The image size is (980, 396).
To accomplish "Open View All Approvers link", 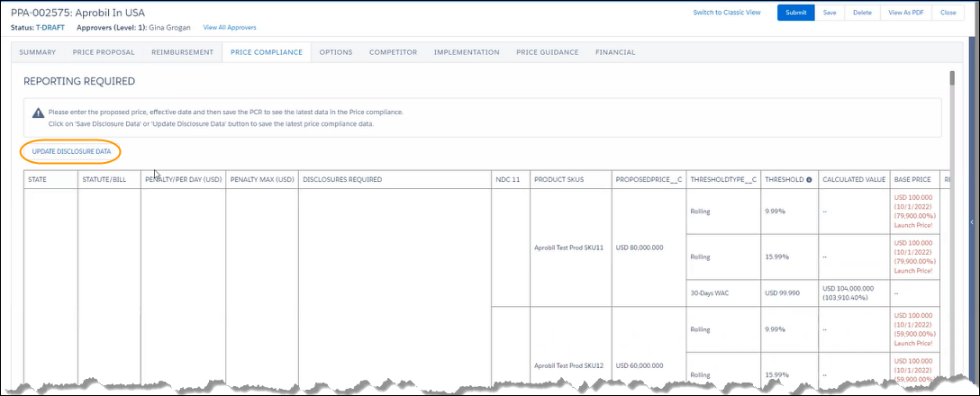I will pyautogui.click(x=230, y=28).
